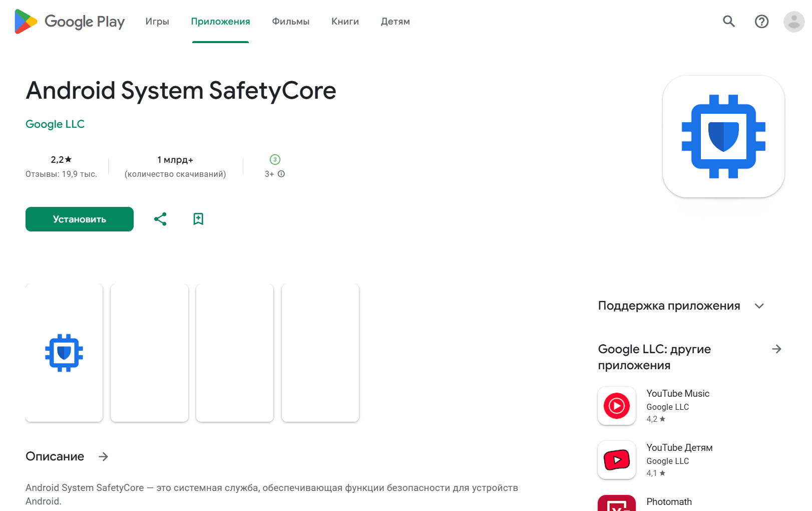The width and height of the screenshot is (812, 511).
Task: Open the search magnifier icon
Action: [728, 22]
